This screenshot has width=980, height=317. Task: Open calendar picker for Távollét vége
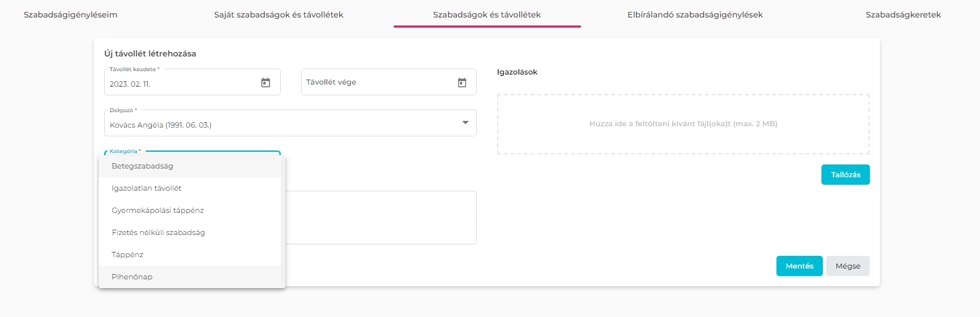461,83
